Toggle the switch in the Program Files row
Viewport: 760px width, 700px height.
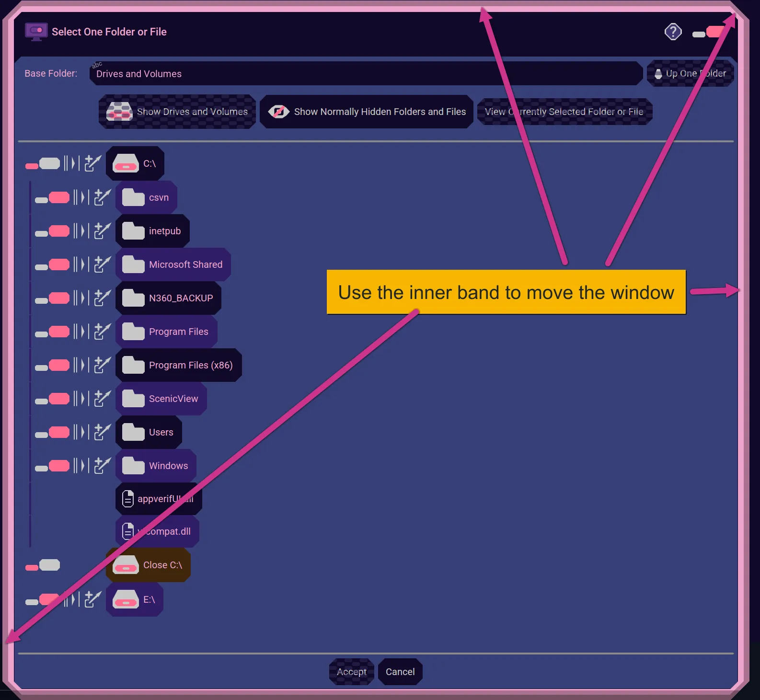click(52, 332)
